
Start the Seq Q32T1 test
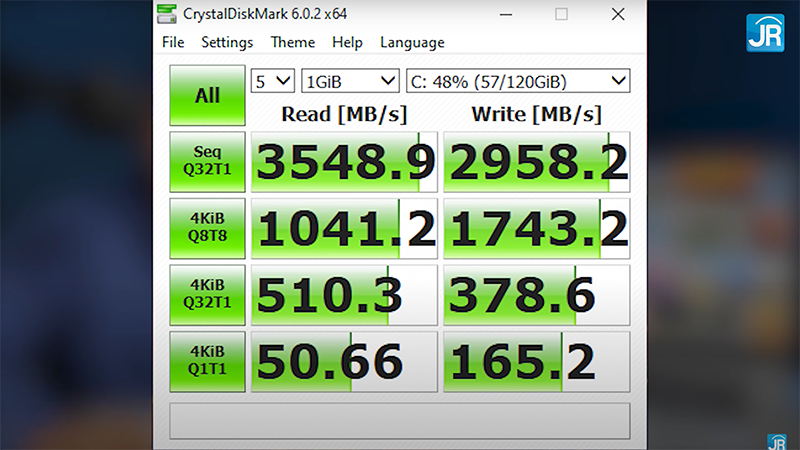(207, 161)
